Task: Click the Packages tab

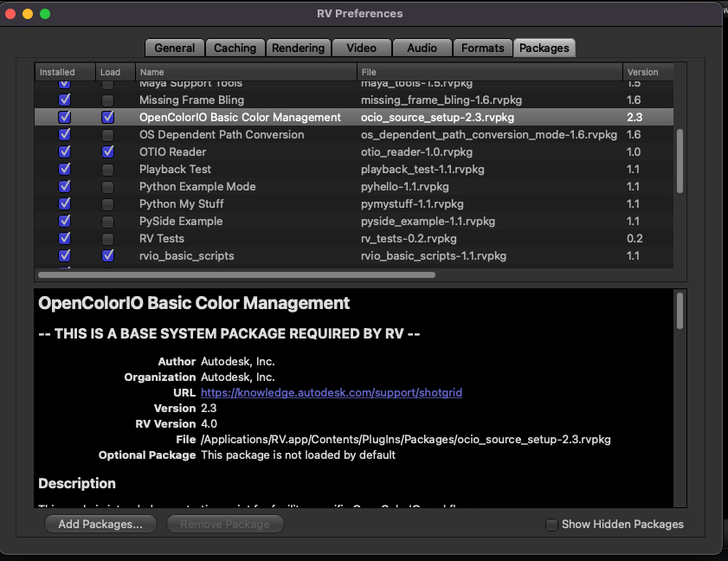Action: tap(544, 48)
